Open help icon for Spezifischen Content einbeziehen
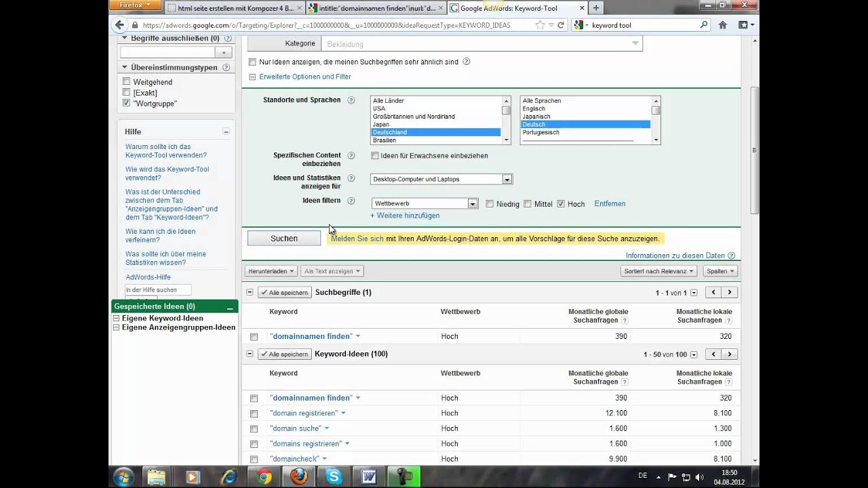868x488 pixels. (x=351, y=156)
